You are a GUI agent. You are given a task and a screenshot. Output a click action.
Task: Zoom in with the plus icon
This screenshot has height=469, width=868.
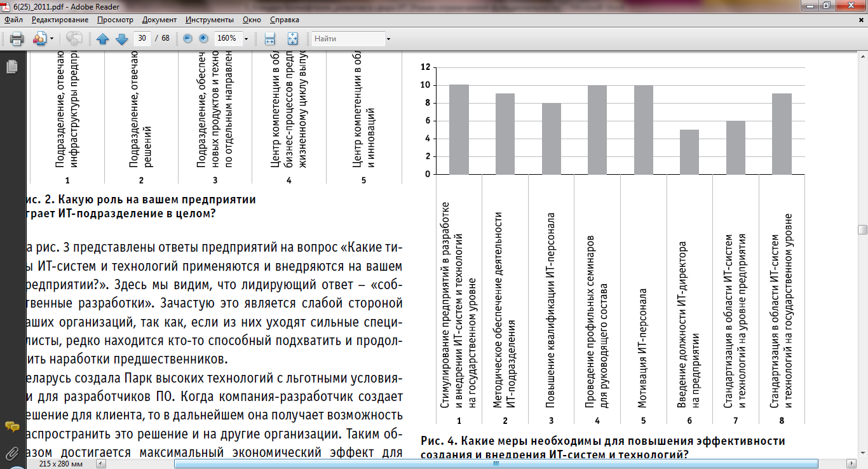(203, 39)
